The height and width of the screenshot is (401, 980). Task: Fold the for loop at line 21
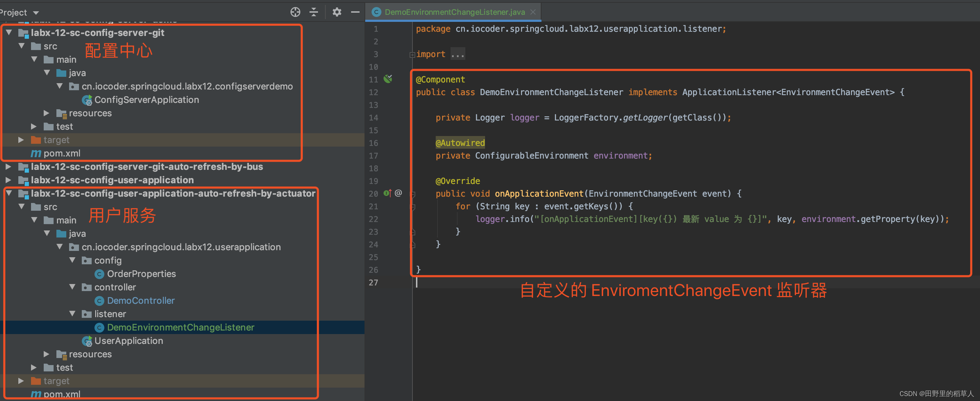(413, 207)
